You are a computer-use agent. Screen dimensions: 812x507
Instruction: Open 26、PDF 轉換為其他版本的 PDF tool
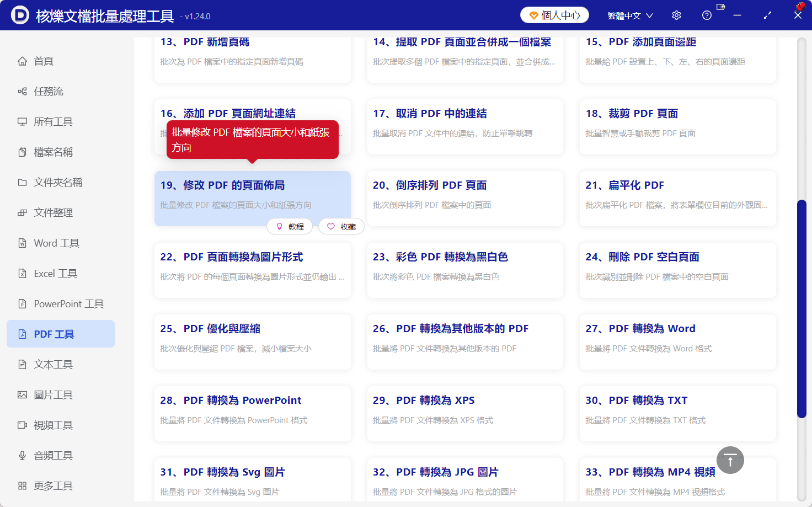465,342
